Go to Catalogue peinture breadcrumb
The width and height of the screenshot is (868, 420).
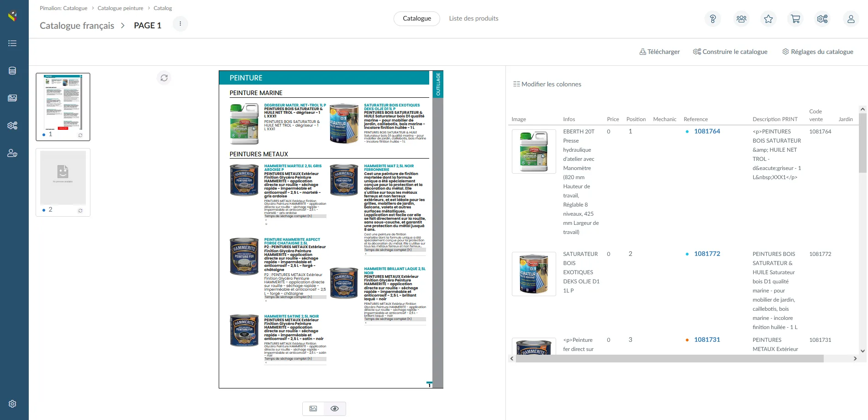click(x=121, y=8)
